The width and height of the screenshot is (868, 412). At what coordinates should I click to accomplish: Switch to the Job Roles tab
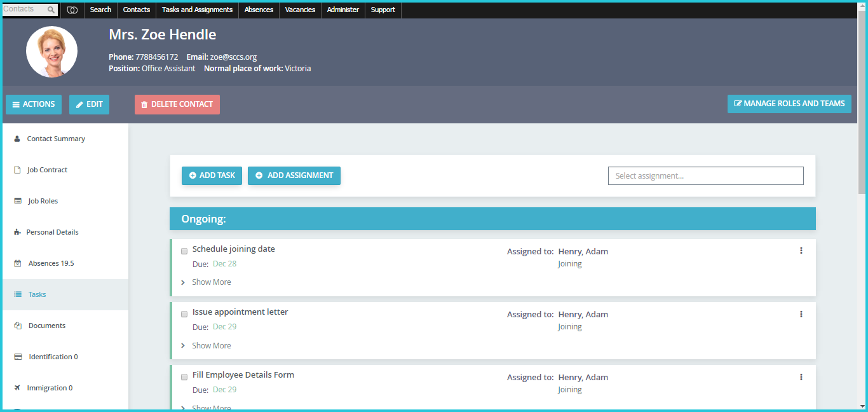click(65, 201)
